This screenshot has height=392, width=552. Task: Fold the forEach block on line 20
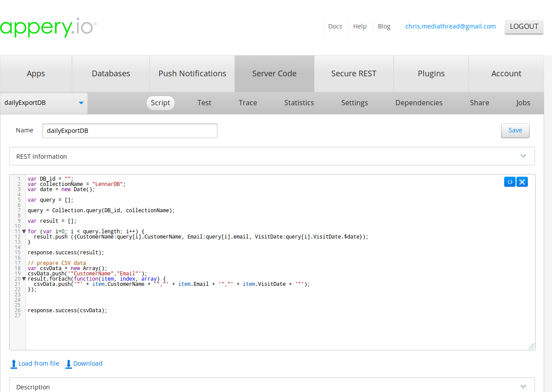click(24, 279)
